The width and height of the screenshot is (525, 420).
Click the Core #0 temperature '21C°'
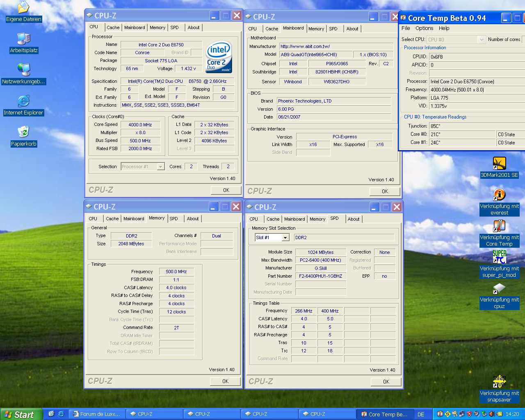tap(463, 134)
